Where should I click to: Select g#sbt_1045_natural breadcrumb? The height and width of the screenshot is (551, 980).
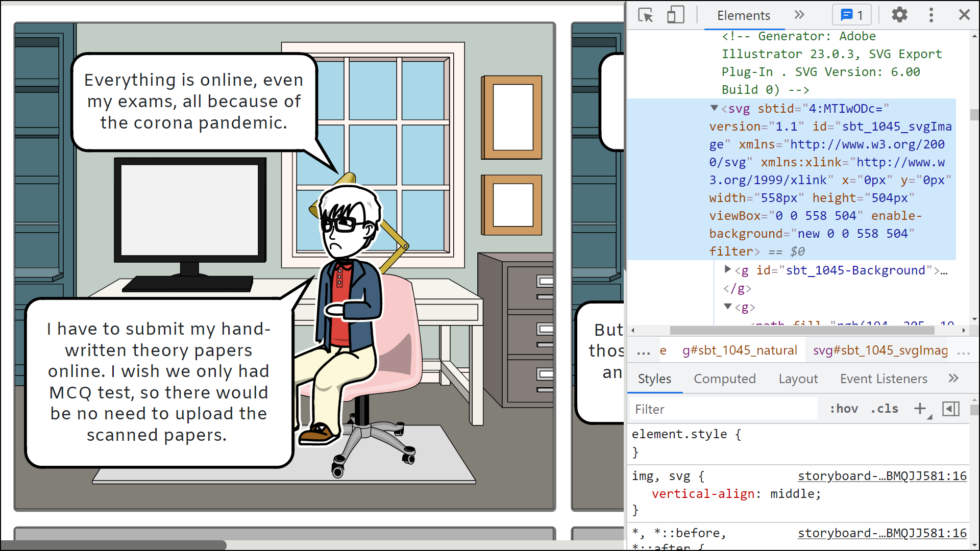pyautogui.click(x=739, y=350)
